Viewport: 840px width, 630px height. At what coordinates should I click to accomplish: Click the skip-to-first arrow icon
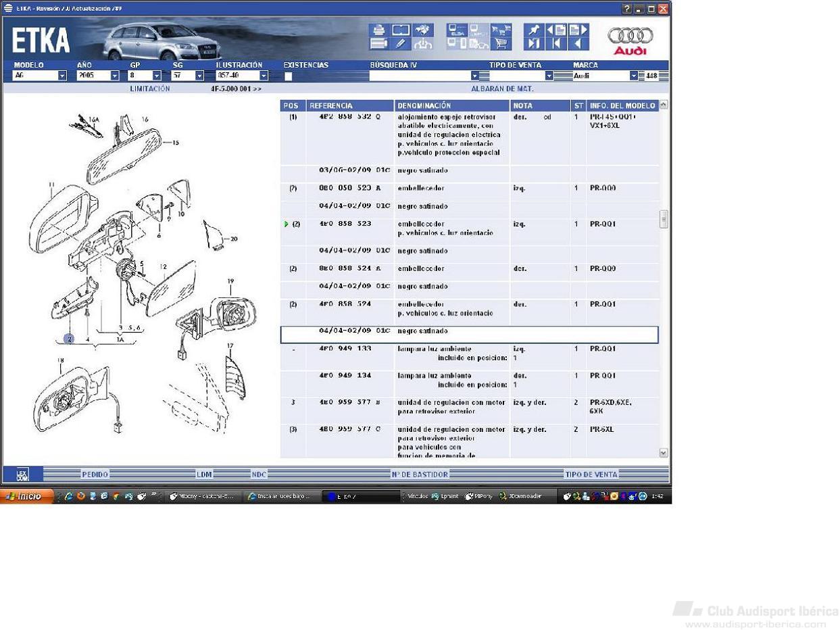[x=556, y=44]
